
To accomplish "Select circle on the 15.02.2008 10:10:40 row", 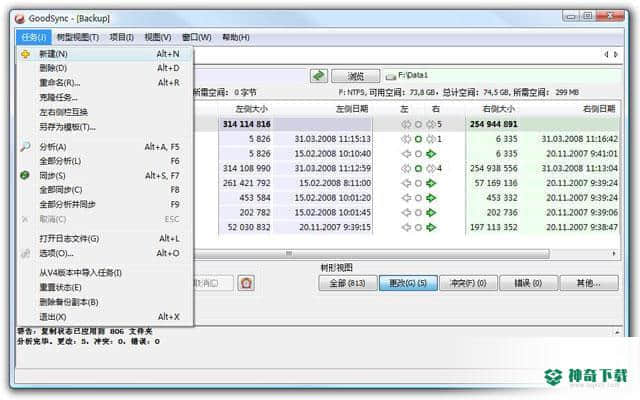I will coord(418,154).
